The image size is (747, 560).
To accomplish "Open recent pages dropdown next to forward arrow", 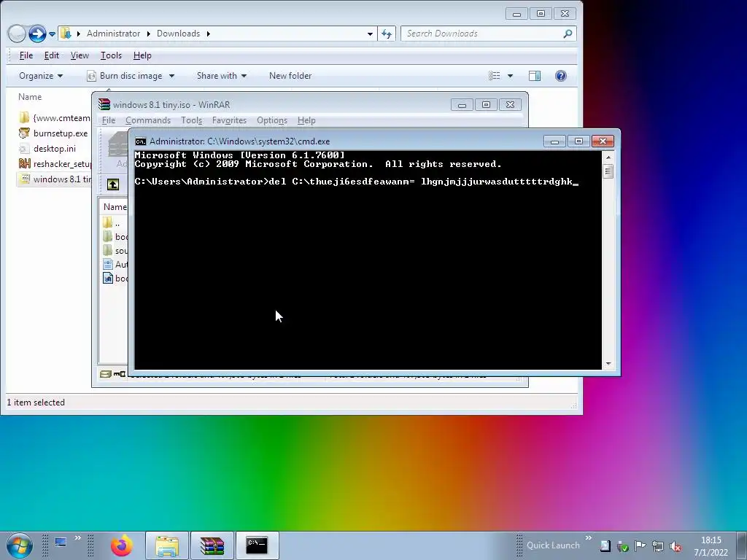I will [53, 34].
